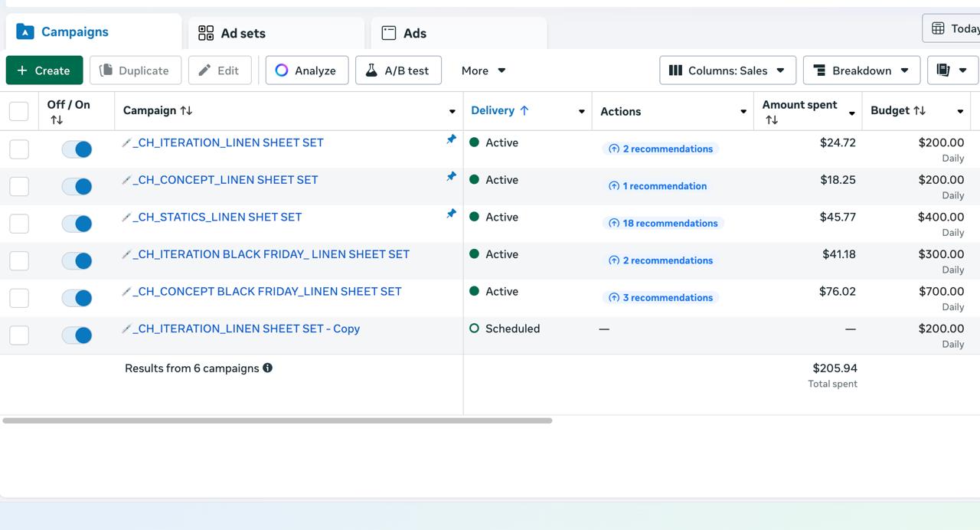Screen dimensions: 980x530
Task: Open the More dropdown menu
Action: pyautogui.click(x=483, y=70)
